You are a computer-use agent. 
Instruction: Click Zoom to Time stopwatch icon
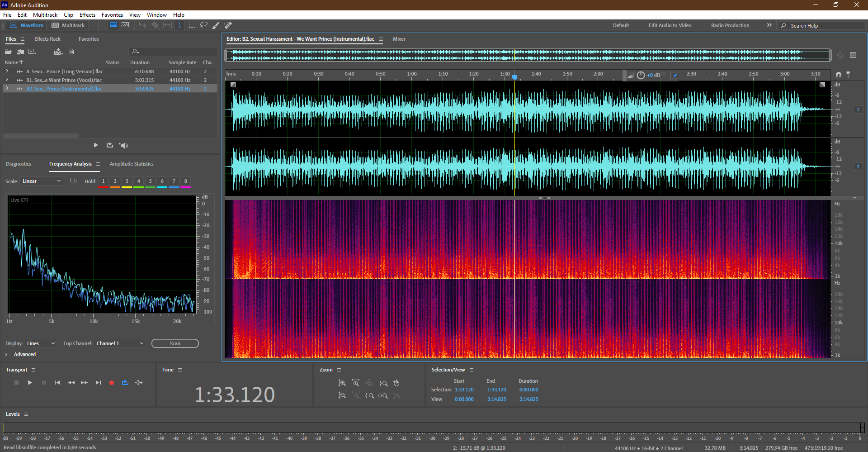coord(396,383)
